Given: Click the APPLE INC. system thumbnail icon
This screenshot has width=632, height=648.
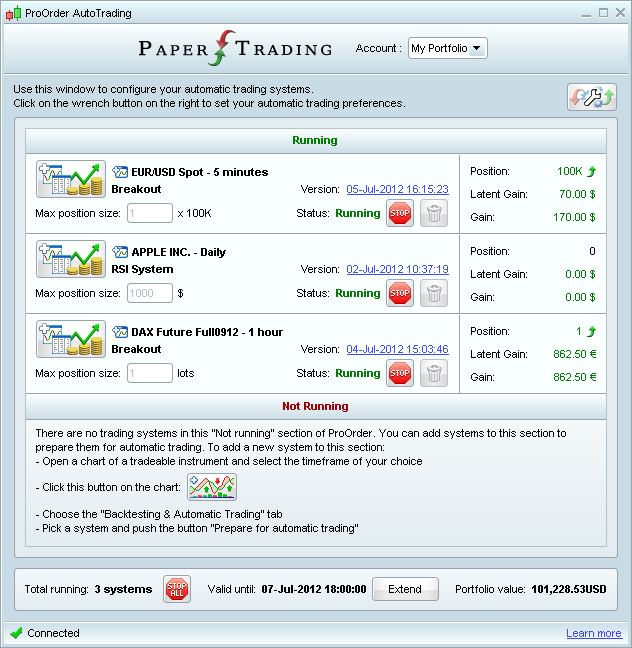Looking at the screenshot, I should click(x=71, y=259).
